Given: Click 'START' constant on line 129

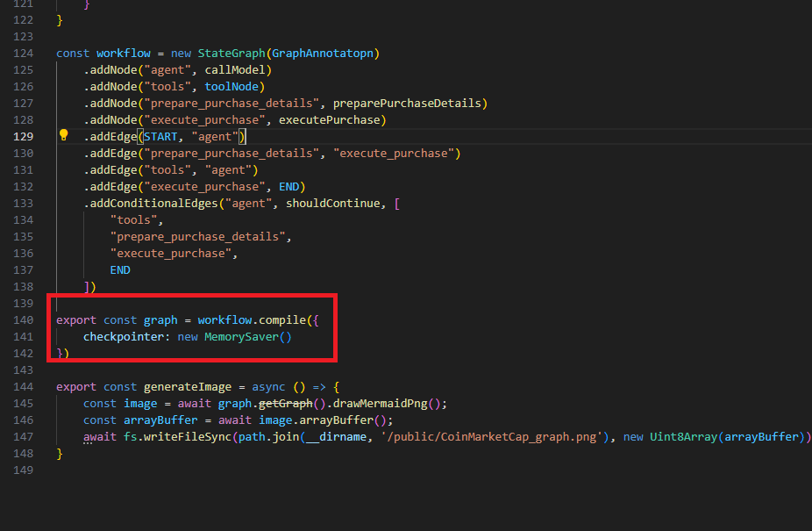Looking at the screenshot, I should pos(160,137).
